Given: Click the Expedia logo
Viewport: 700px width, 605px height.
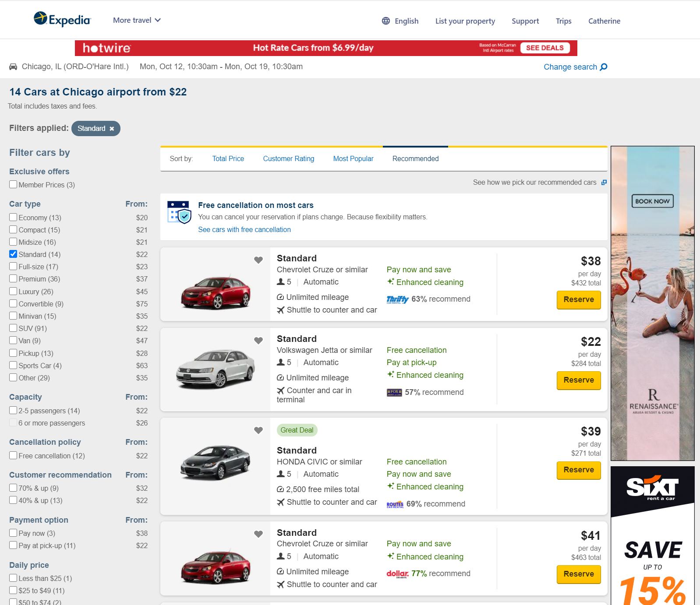Looking at the screenshot, I should pos(62,19).
